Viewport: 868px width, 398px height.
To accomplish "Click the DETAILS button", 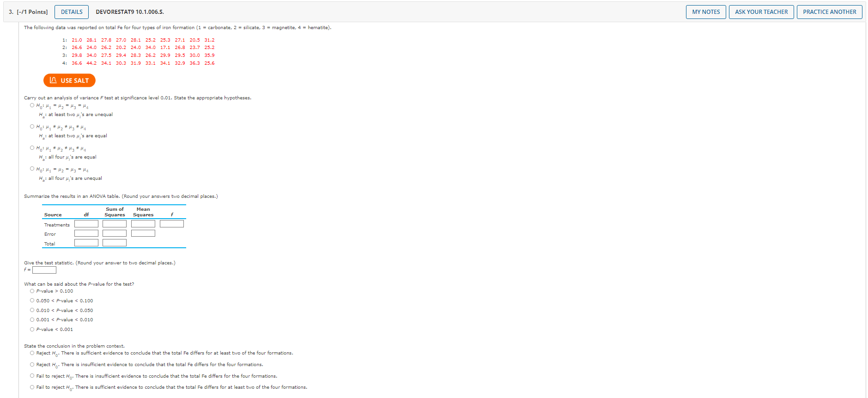I will (x=72, y=12).
